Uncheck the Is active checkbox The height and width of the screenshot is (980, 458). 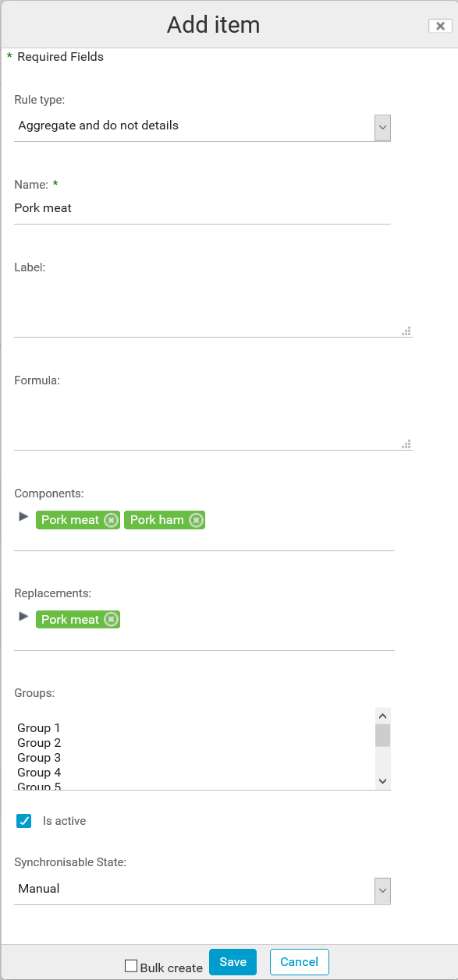tap(23, 820)
